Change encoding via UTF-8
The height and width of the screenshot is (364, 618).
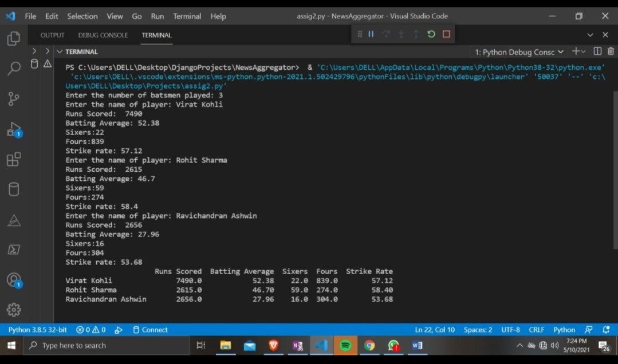coord(510,330)
